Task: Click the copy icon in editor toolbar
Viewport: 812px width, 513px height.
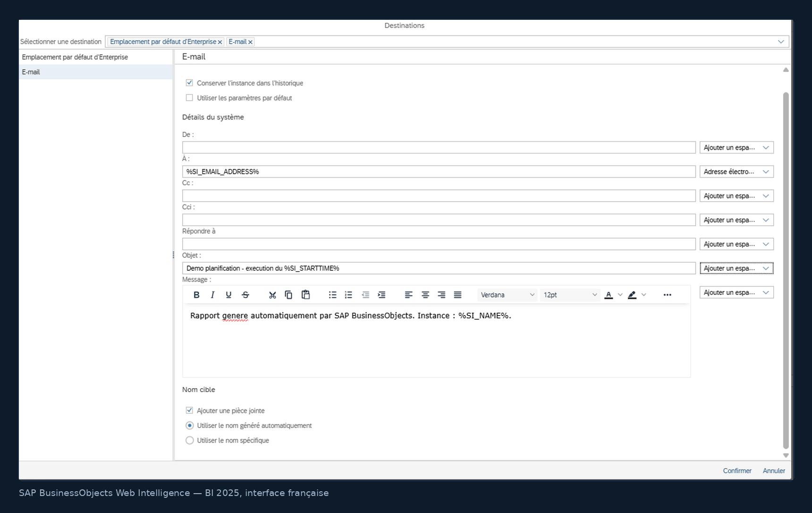Action: [288, 295]
